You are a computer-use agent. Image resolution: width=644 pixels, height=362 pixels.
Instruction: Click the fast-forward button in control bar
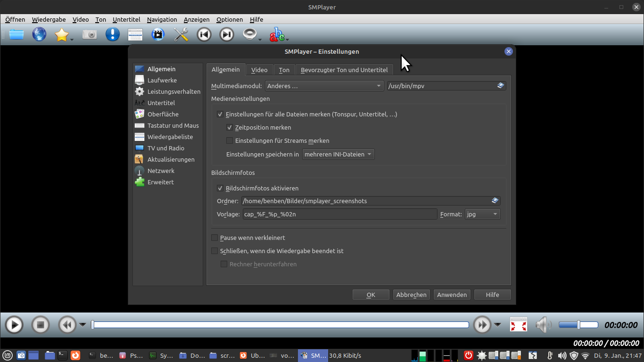(x=482, y=325)
